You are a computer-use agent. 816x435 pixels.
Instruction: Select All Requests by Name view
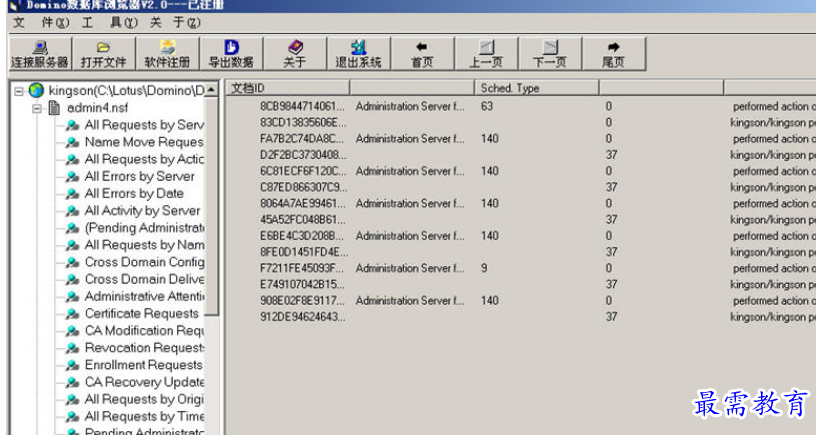point(144,245)
